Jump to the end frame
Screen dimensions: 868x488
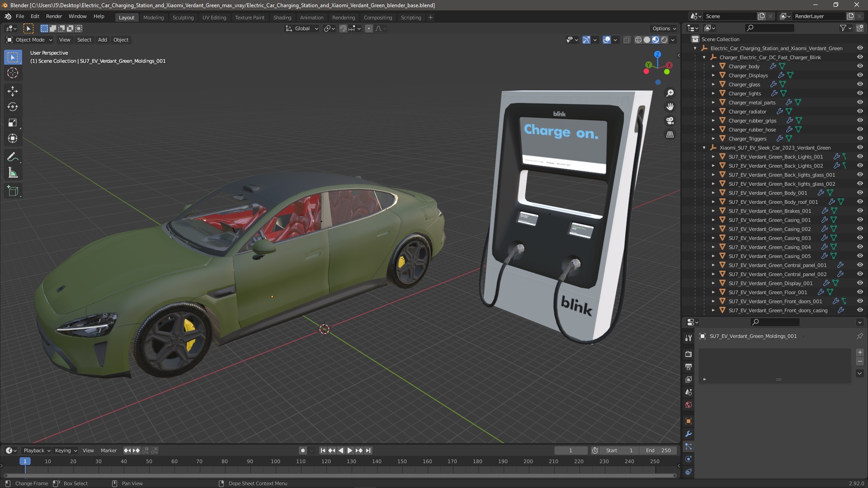tap(368, 450)
